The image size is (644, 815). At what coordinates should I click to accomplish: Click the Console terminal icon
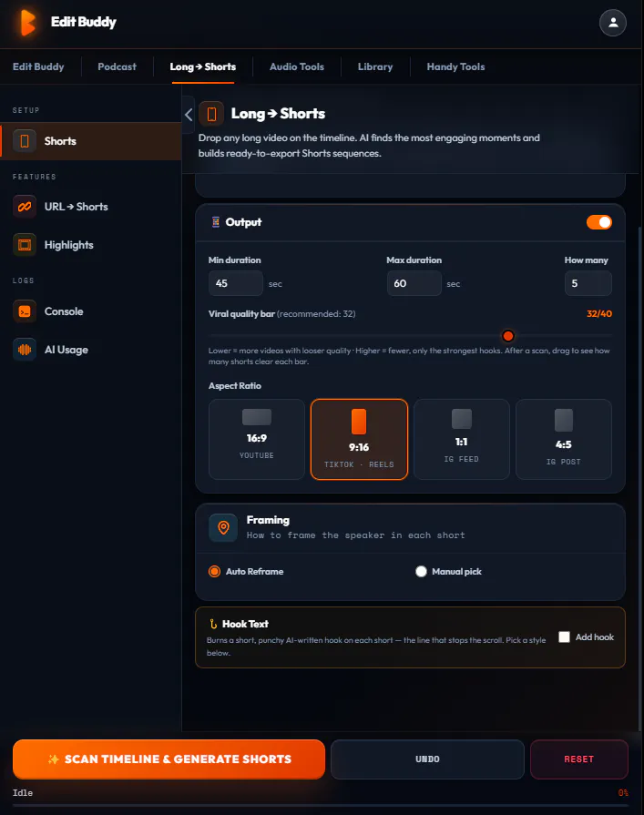(25, 311)
